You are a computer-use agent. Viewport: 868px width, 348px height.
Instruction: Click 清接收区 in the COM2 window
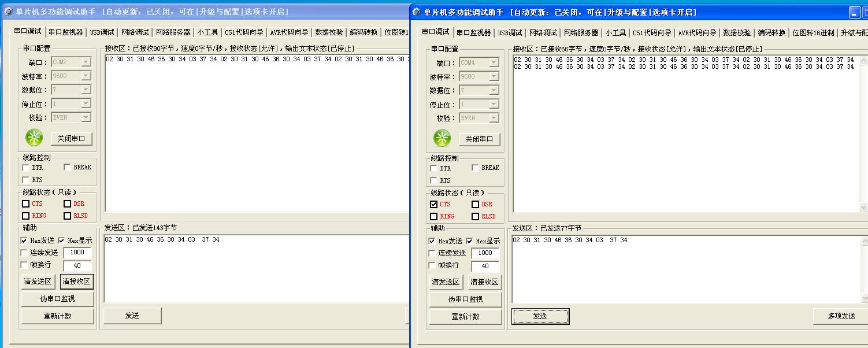[x=77, y=282]
